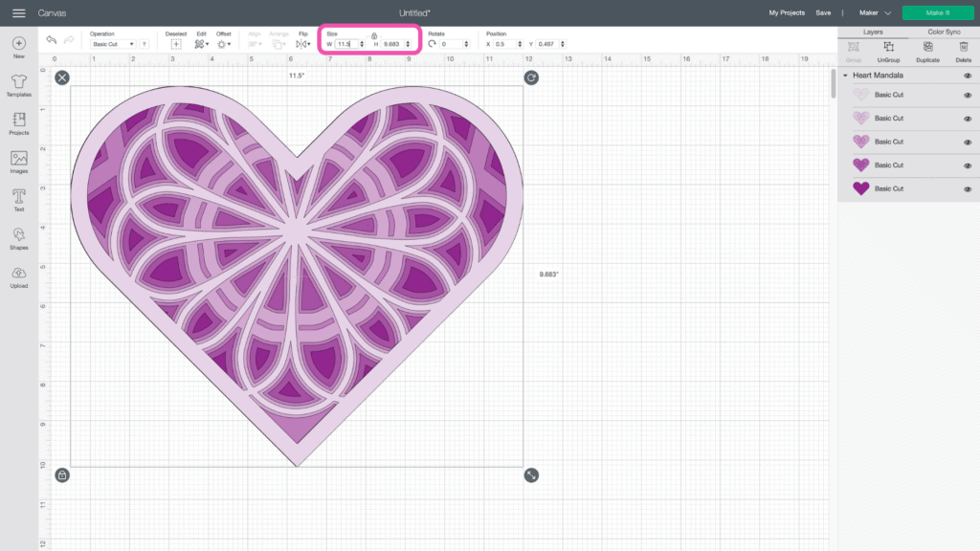Open the Maker machine dropdown

(x=875, y=13)
